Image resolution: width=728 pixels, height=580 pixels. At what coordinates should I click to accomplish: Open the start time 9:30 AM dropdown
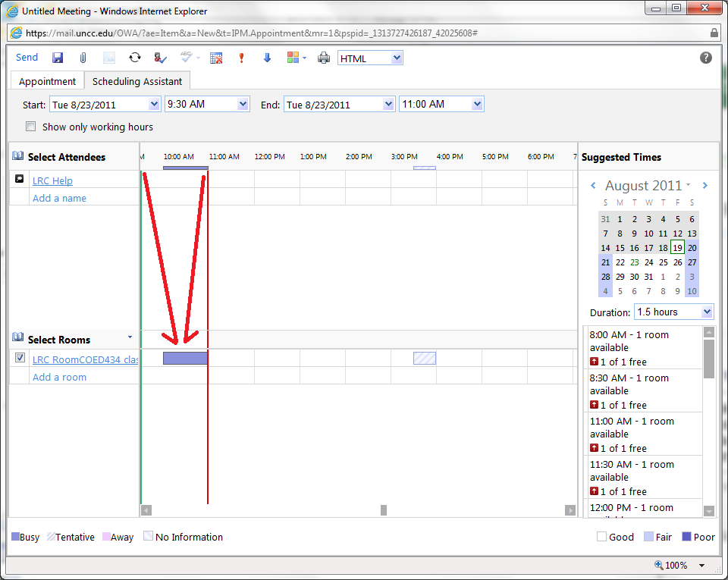pyautogui.click(x=243, y=105)
